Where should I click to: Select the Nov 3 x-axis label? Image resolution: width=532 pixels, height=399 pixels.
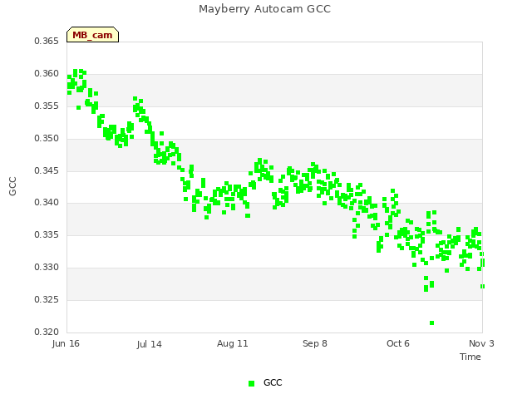click(481, 343)
